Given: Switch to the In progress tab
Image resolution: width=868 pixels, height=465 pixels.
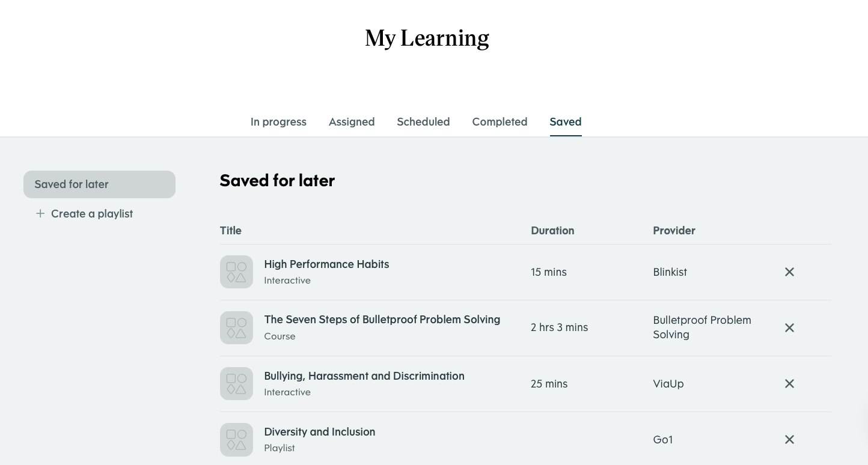Looking at the screenshot, I should pos(278,122).
